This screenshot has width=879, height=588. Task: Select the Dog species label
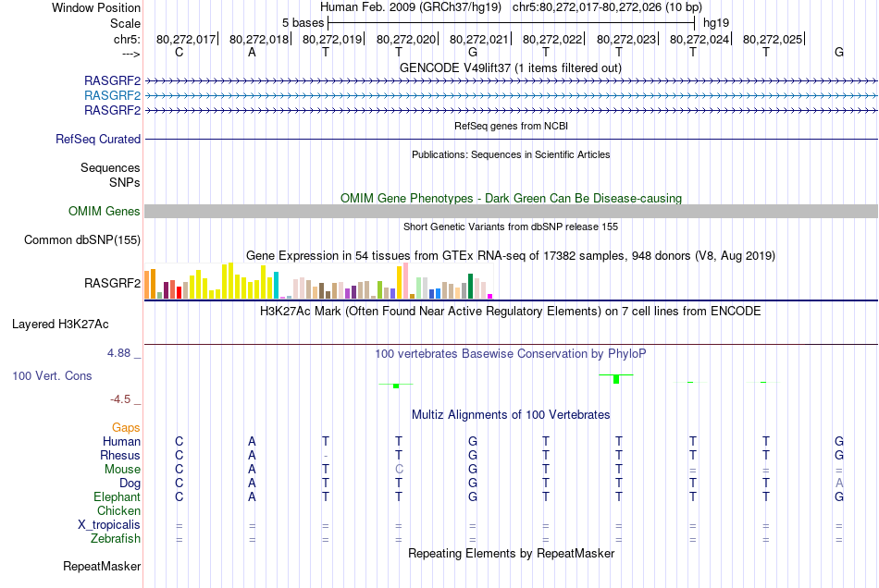pyautogui.click(x=130, y=483)
